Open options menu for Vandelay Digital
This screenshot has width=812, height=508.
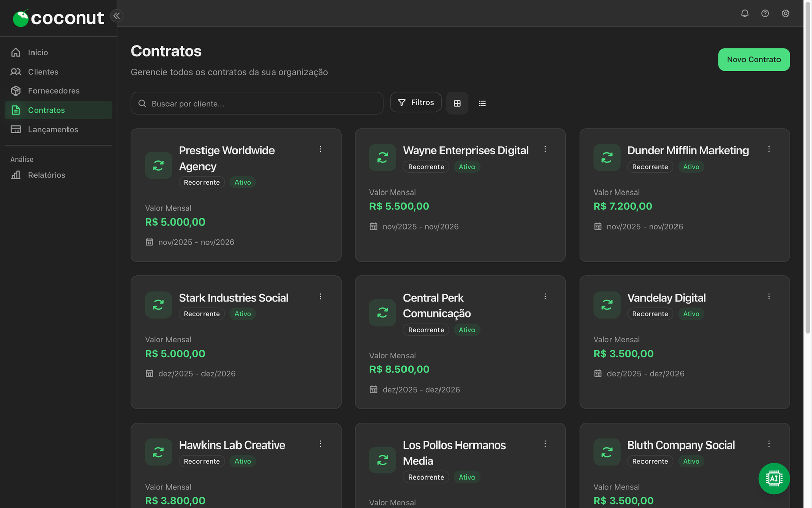(769, 297)
